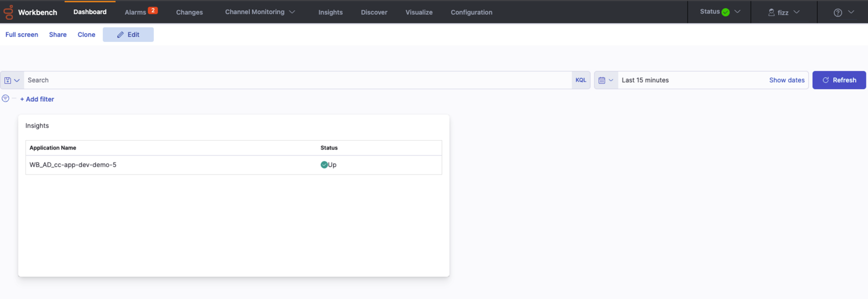Click the help question mark icon

pos(838,13)
